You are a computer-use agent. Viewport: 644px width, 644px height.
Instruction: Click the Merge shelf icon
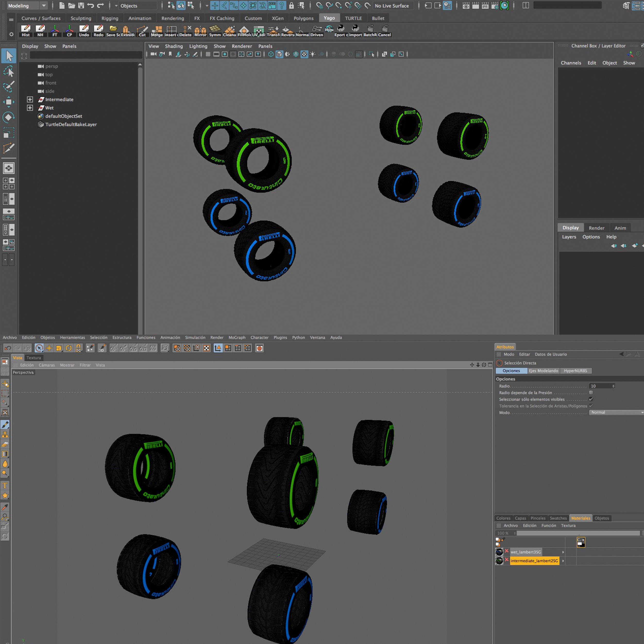[x=157, y=29]
